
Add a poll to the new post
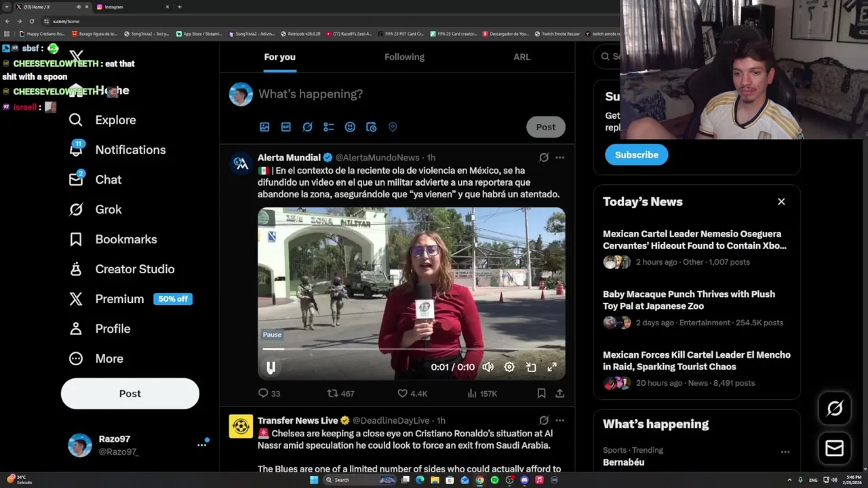coord(329,127)
